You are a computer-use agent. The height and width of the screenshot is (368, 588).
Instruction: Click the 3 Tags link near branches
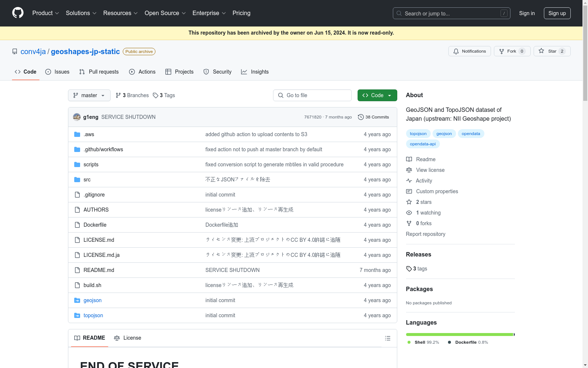point(164,95)
